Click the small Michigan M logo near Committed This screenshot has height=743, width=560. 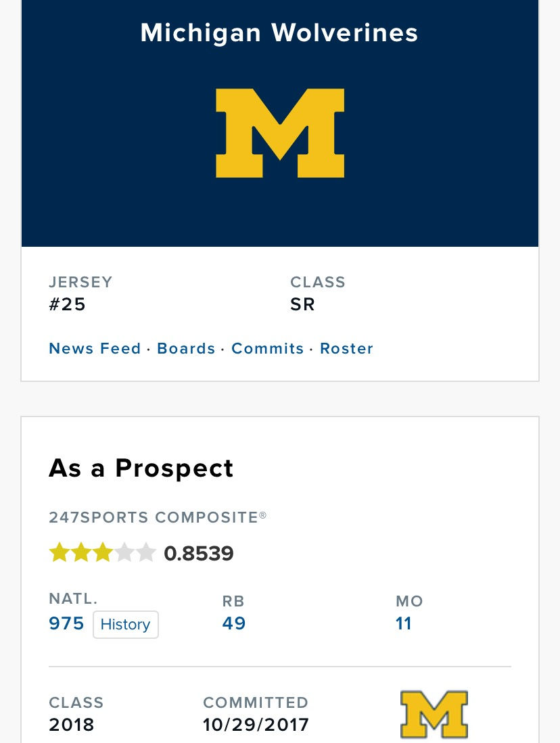434,714
